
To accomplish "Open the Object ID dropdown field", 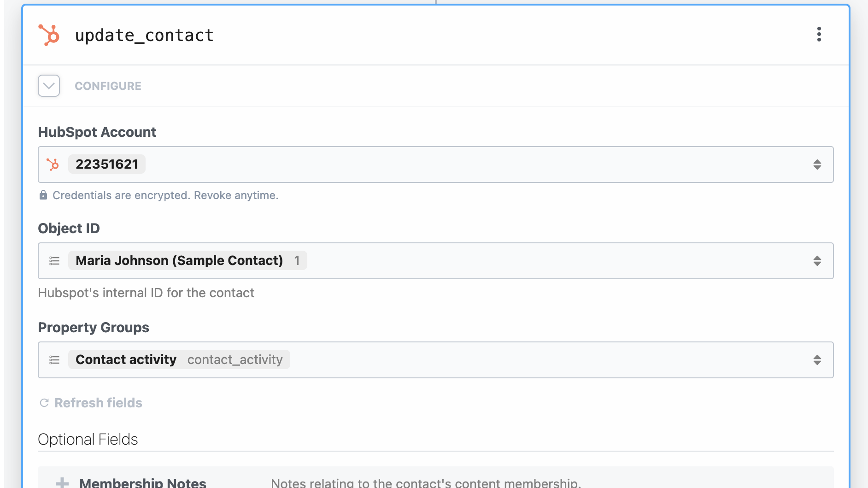I will tap(435, 261).
